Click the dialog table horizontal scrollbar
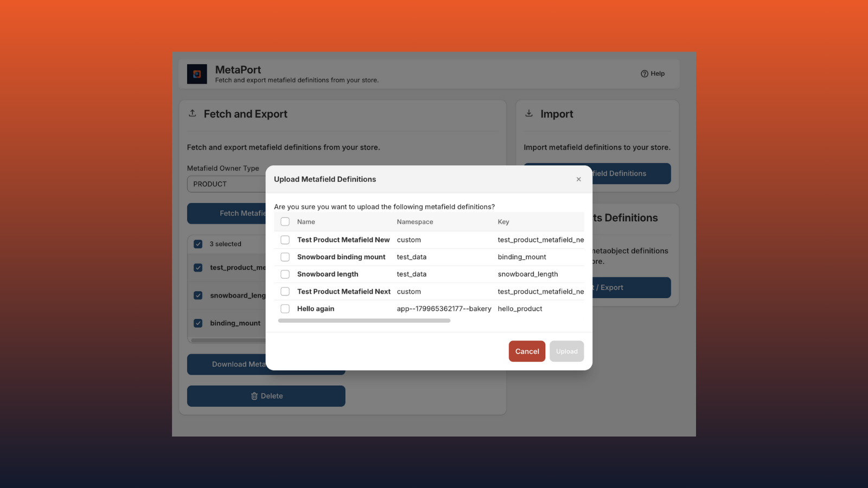 [364, 321]
